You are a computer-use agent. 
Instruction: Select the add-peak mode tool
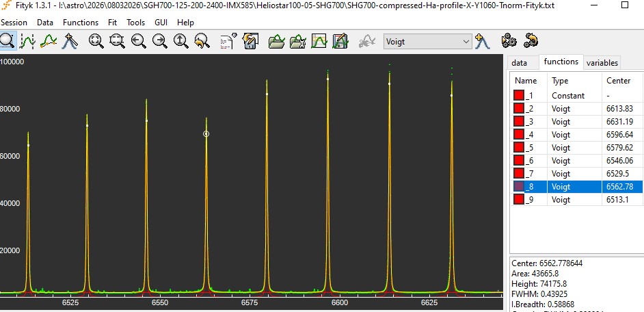pos(70,41)
